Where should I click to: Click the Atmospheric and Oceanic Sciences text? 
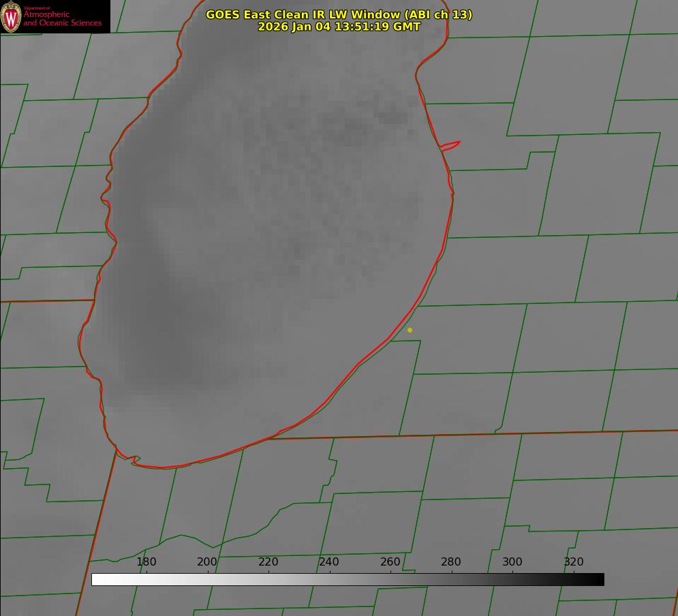[62, 18]
